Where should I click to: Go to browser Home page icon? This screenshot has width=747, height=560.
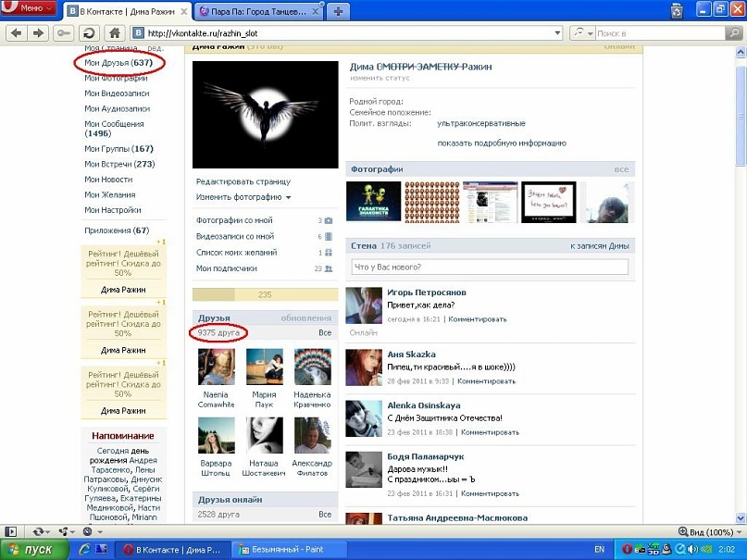tap(116, 33)
